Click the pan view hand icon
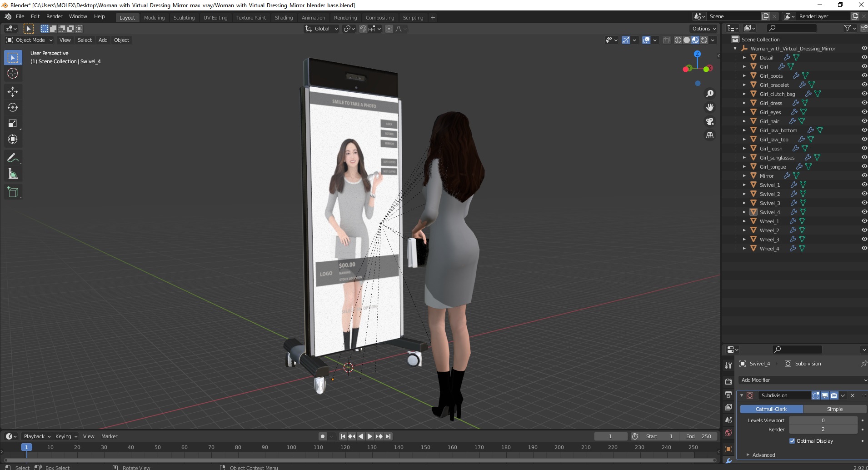This screenshot has width=868, height=470. click(x=709, y=107)
